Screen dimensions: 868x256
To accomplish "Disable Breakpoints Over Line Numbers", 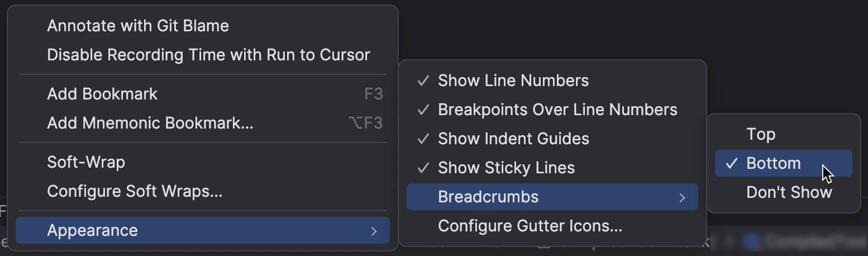I will 557,110.
